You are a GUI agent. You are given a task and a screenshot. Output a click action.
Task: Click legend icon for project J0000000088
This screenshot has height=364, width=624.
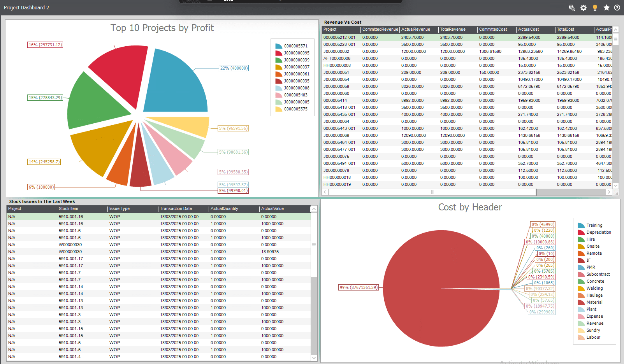pyautogui.click(x=279, y=88)
